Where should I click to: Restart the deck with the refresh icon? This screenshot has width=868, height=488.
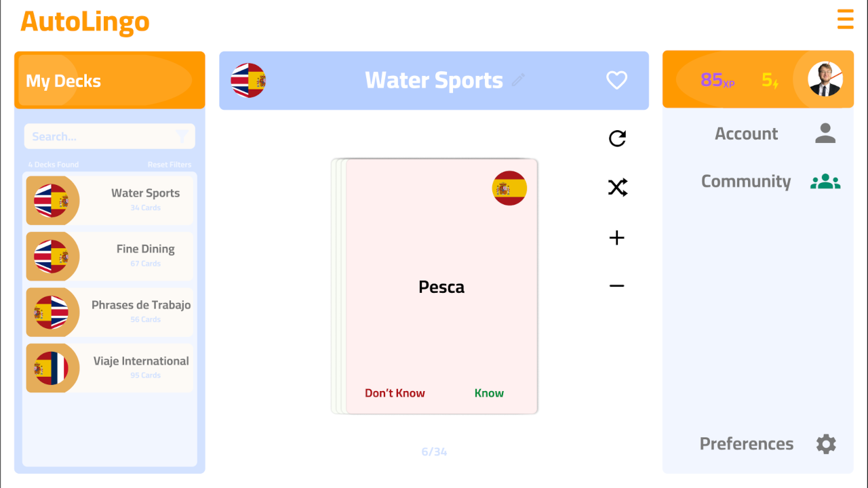[x=617, y=138]
